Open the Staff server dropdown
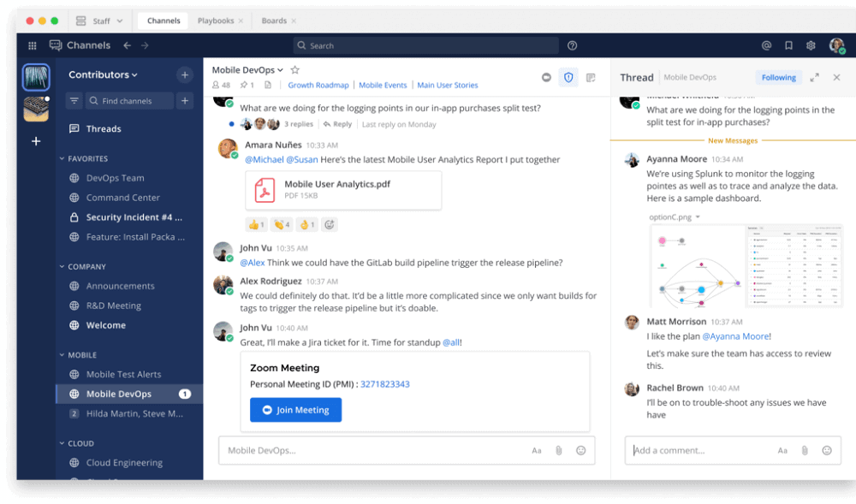This screenshot has width=856, height=504. [99, 21]
